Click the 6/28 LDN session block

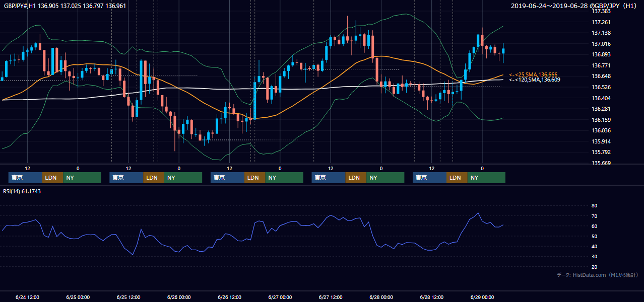point(457,178)
